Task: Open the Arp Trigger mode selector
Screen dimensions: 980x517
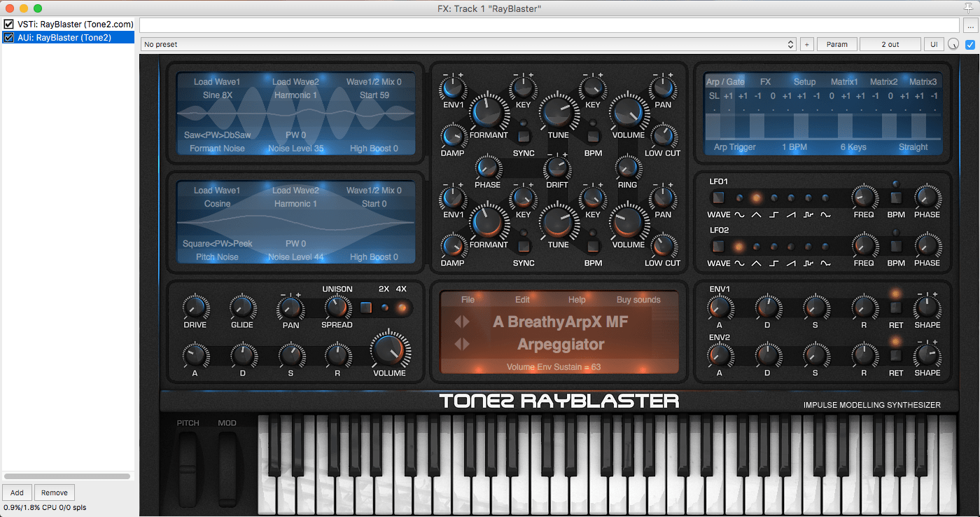Action: (x=734, y=147)
